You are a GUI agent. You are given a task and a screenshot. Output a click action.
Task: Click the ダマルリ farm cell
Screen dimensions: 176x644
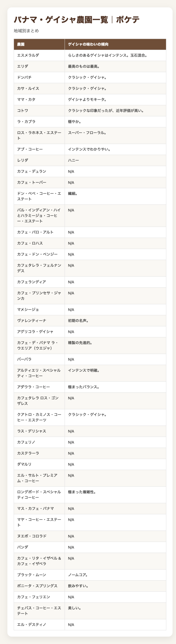click(24, 464)
